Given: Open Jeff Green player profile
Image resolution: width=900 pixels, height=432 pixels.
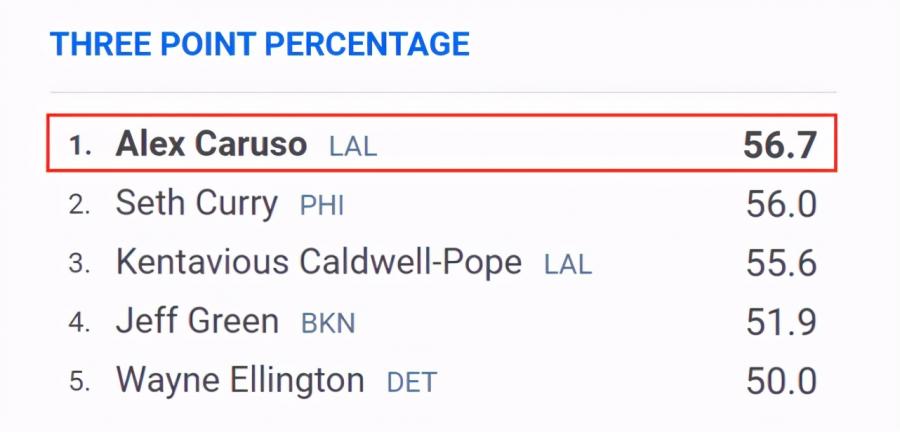Looking at the screenshot, I should click(x=197, y=321).
